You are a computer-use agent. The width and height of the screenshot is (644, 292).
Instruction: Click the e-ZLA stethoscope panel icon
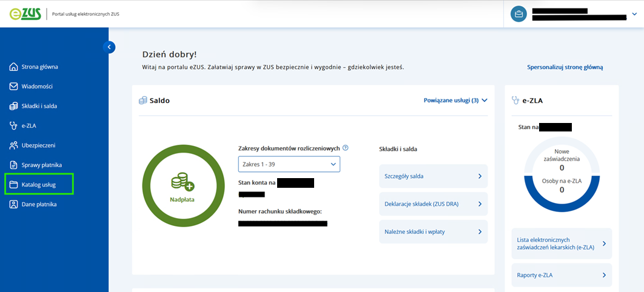click(x=515, y=101)
